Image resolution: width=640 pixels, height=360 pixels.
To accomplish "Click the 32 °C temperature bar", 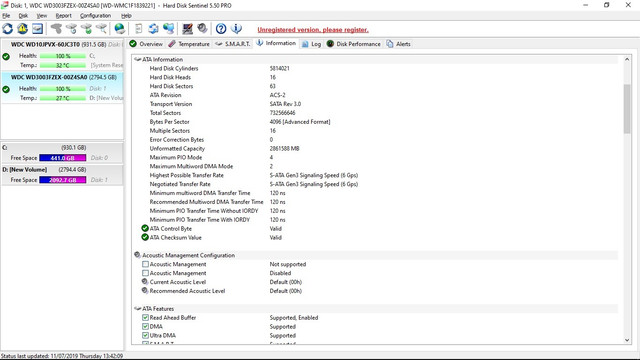I will [63, 65].
